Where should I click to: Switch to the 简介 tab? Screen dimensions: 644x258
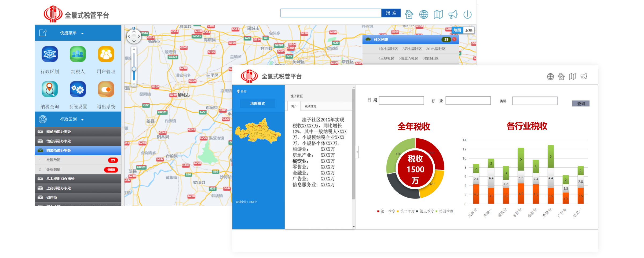click(x=294, y=106)
